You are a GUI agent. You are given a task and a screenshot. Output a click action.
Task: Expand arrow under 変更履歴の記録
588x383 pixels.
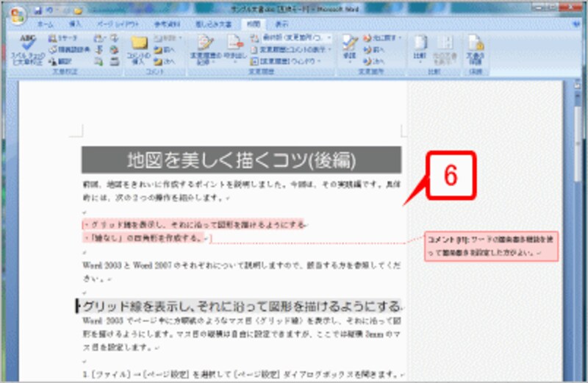(212, 62)
